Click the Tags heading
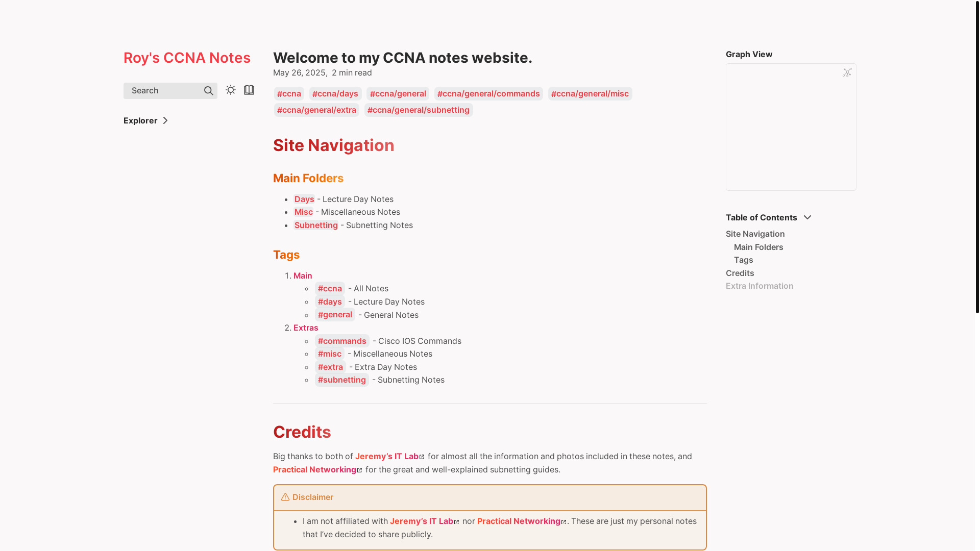 tap(286, 255)
